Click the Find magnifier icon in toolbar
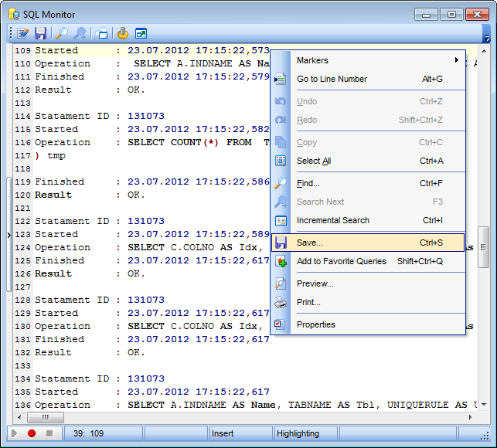The height and width of the screenshot is (448, 497). 63,33
